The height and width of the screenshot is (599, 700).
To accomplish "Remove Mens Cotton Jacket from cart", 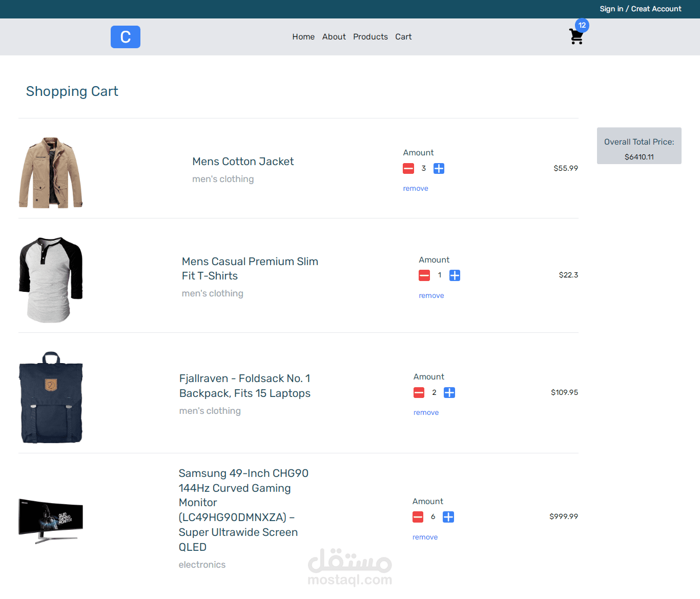I will pos(416,189).
